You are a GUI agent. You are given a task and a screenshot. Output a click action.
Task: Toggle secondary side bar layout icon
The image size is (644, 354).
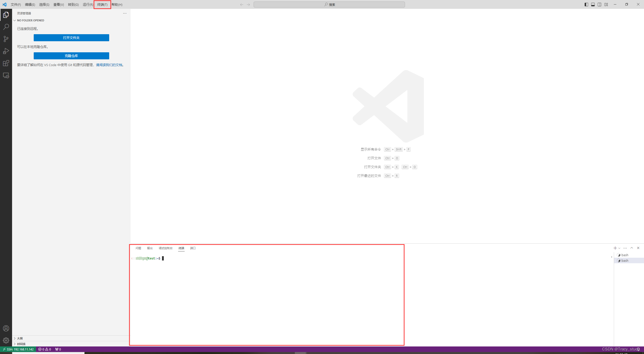pyautogui.click(x=599, y=5)
